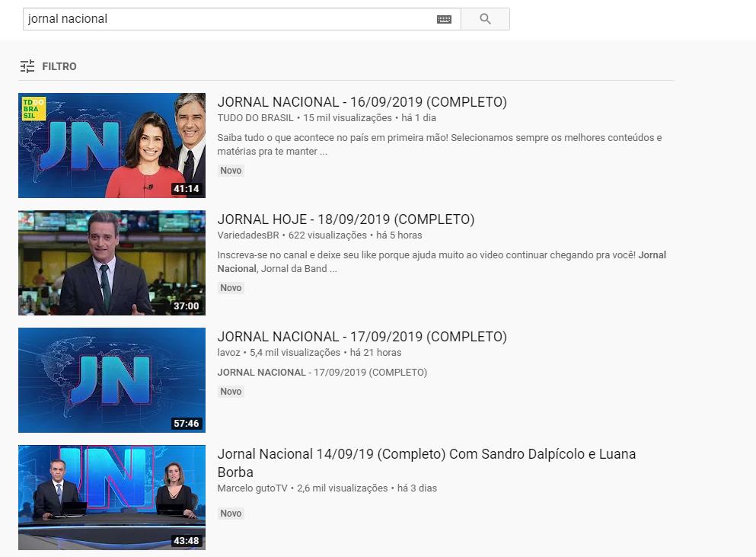Screen dimensions: 756x557
Task: Click the 43:48 duration badge
Action: (187, 540)
